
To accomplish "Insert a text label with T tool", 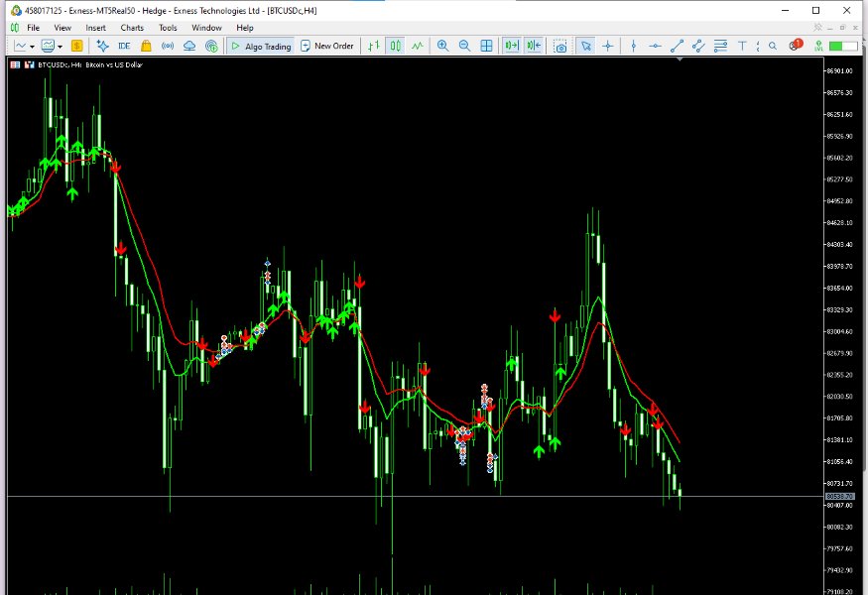I will pos(742,46).
